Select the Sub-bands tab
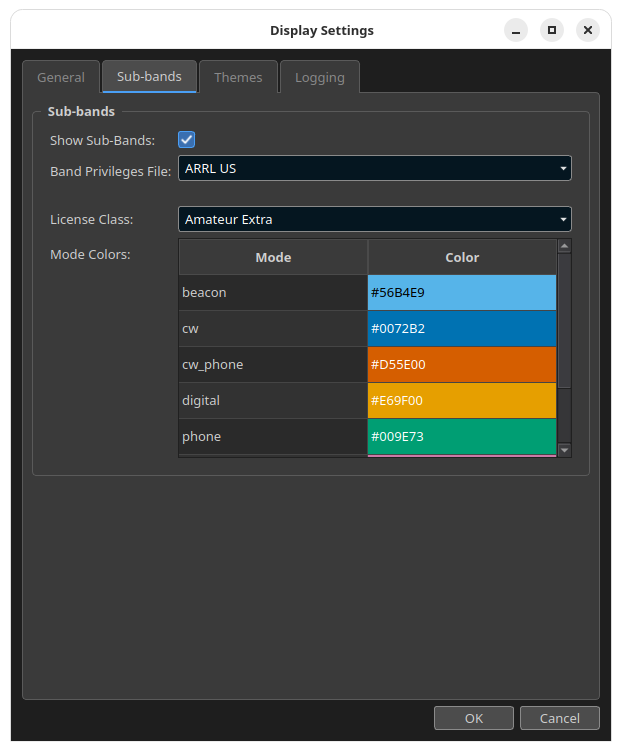The height and width of the screenshot is (752, 622). [149, 76]
